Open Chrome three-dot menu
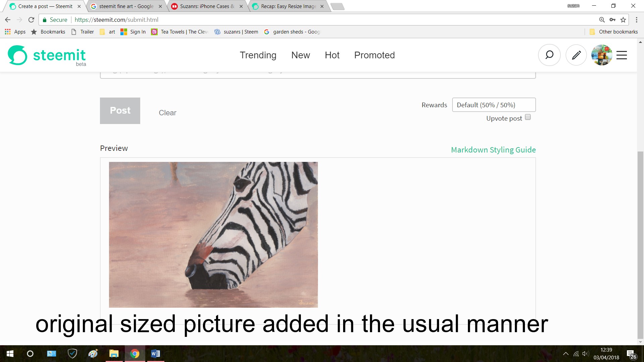Screen dimensions: 644x362 636,20
